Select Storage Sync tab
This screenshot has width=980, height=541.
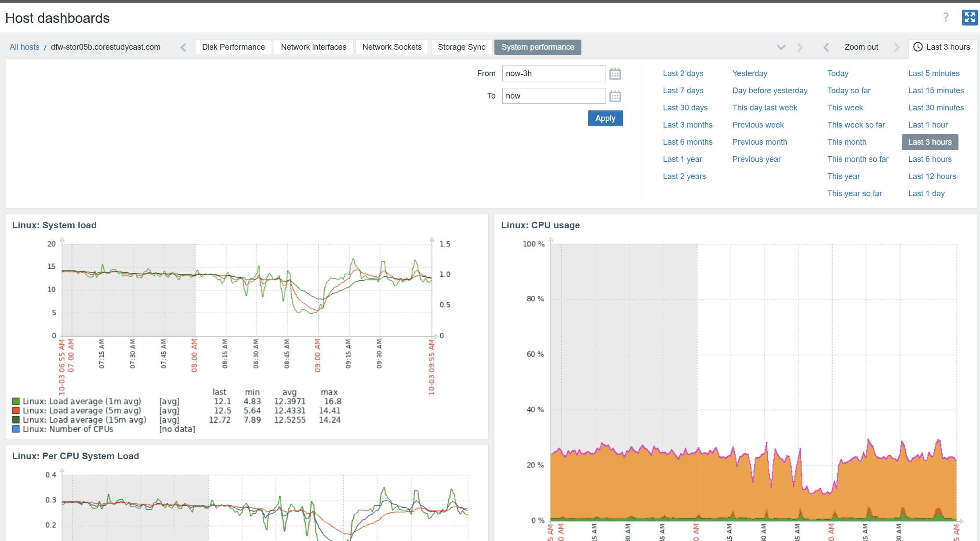pyautogui.click(x=461, y=47)
